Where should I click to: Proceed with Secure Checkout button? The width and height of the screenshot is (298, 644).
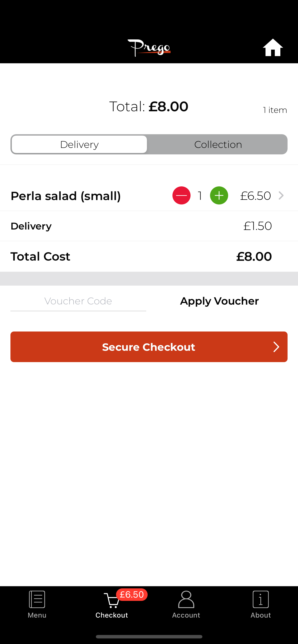pyautogui.click(x=149, y=347)
